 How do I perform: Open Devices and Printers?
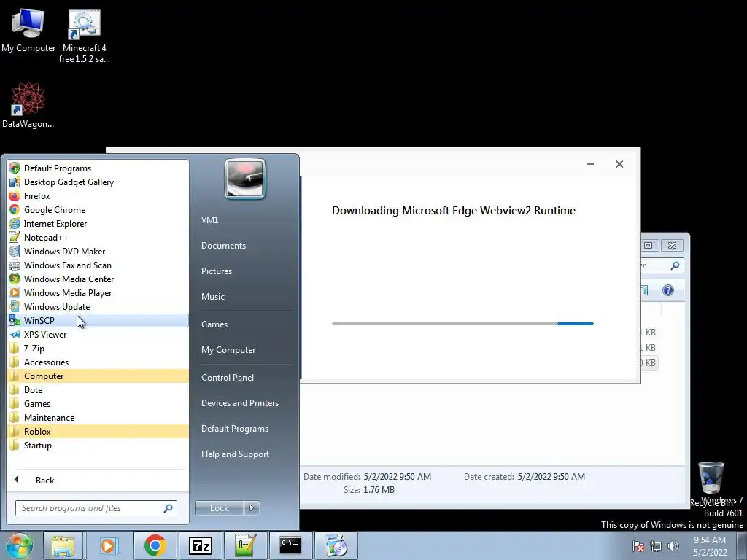239,402
